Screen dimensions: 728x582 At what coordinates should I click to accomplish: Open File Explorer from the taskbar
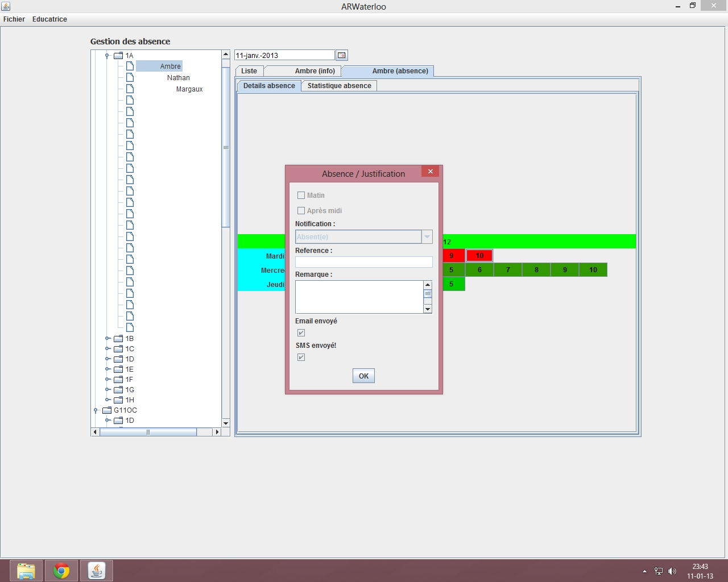(26, 570)
